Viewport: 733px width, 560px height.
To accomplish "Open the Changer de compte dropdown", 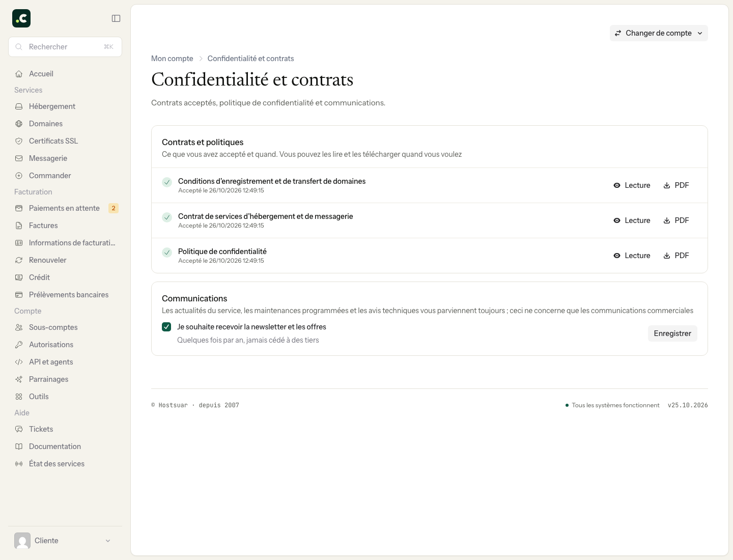I will 659,33.
